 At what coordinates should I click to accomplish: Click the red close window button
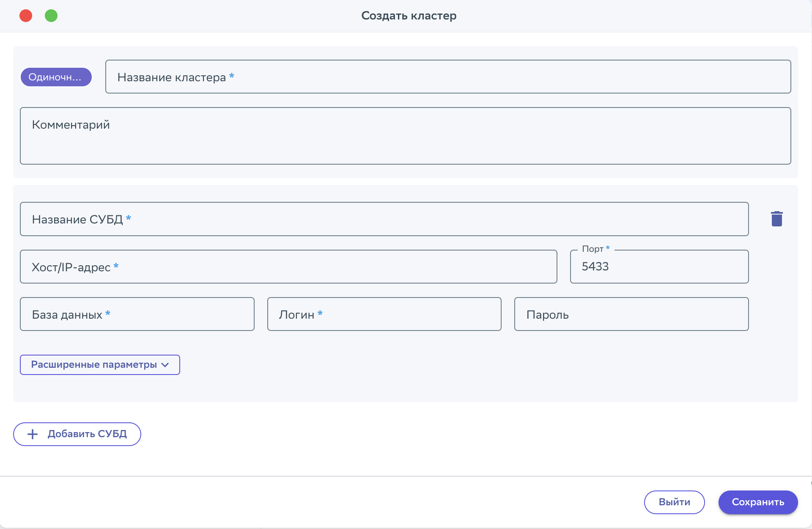[26, 16]
